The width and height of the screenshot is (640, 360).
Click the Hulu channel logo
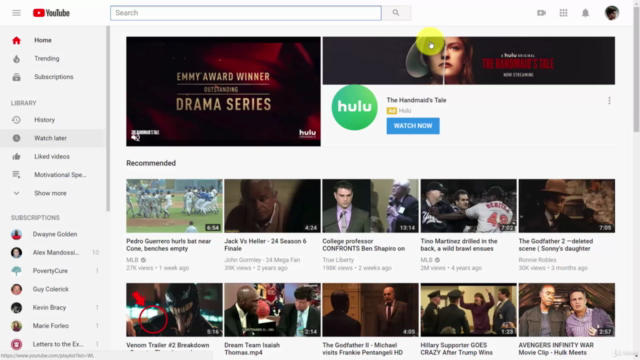[354, 107]
